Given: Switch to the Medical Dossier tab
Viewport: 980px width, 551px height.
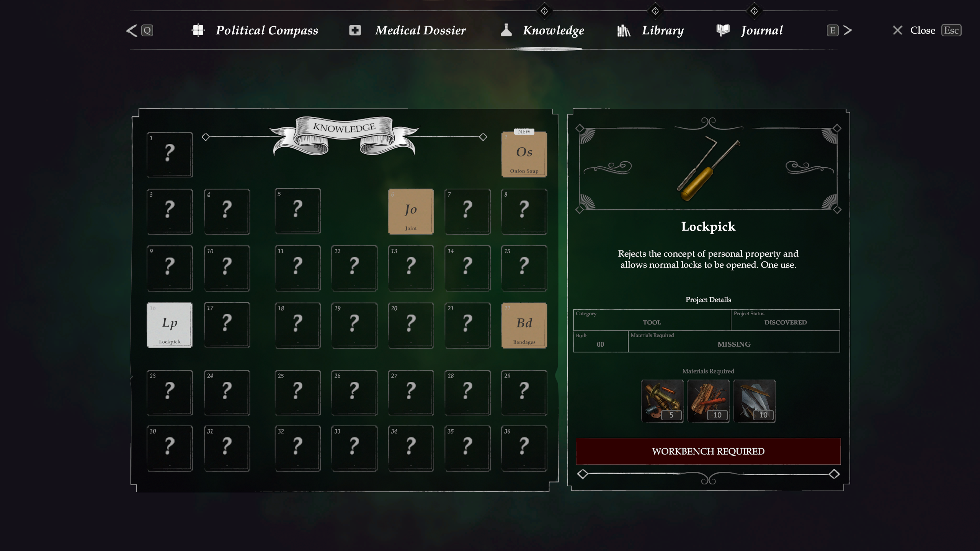Looking at the screenshot, I should pyautogui.click(x=407, y=30).
